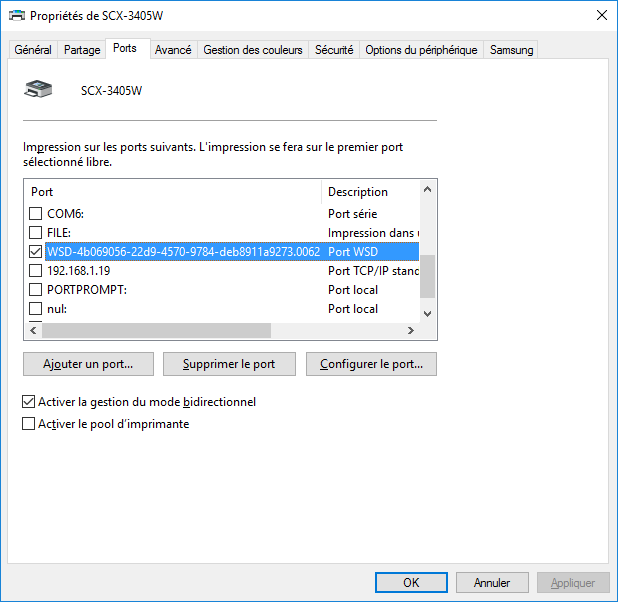618x602 pixels.
Task: Open the Avancé tab
Action: coord(173,50)
